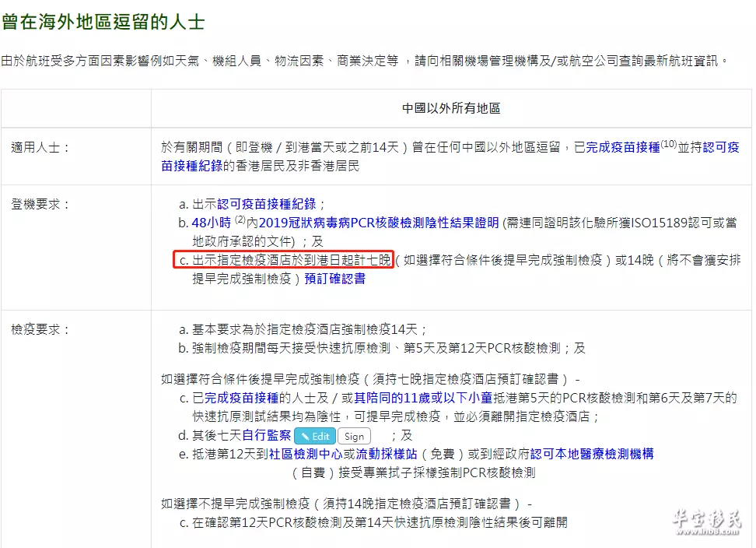Click the 適用人士： row label
Viewport: 756px width, 548px height.
pyautogui.click(x=40, y=147)
